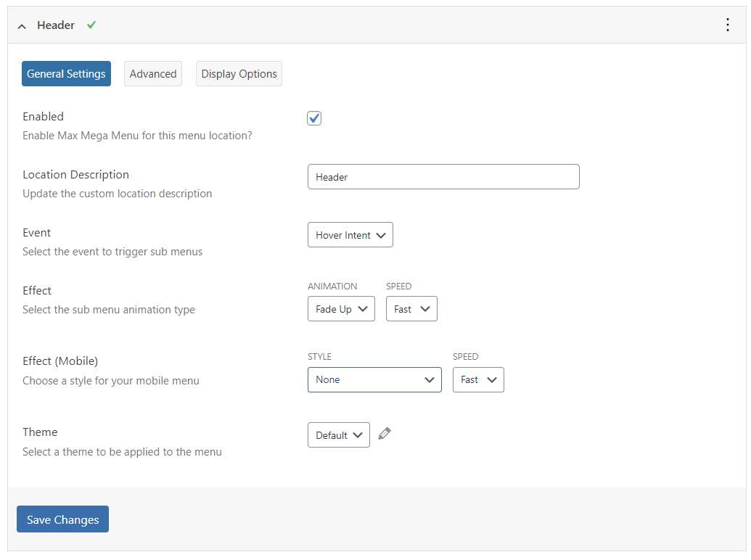Focus the Location Description text field
Screen dimensions: 751x560
tap(443, 177)
